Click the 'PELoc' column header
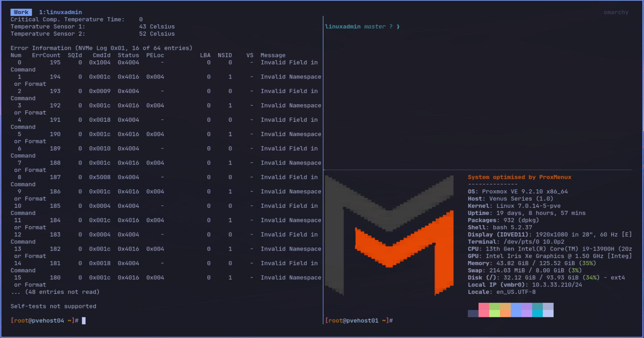 click(x=155, y=55)
